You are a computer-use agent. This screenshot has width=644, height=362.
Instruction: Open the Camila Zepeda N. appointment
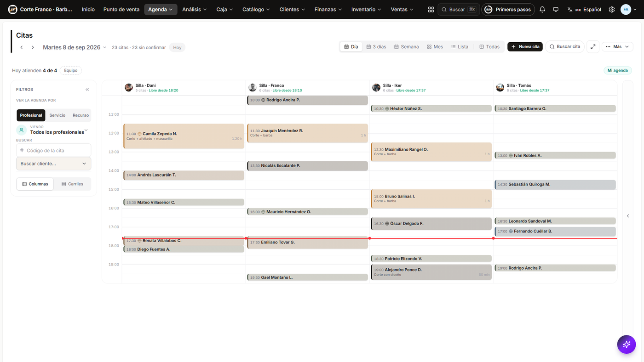coord(184,136)
